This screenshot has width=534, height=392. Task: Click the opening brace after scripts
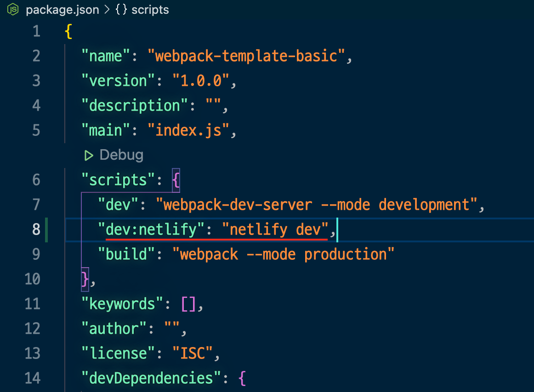pyautogui.click(x=176, y=180)
